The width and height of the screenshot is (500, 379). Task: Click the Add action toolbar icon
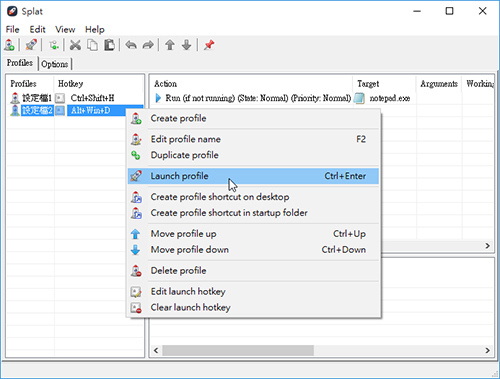pos(54,45)
